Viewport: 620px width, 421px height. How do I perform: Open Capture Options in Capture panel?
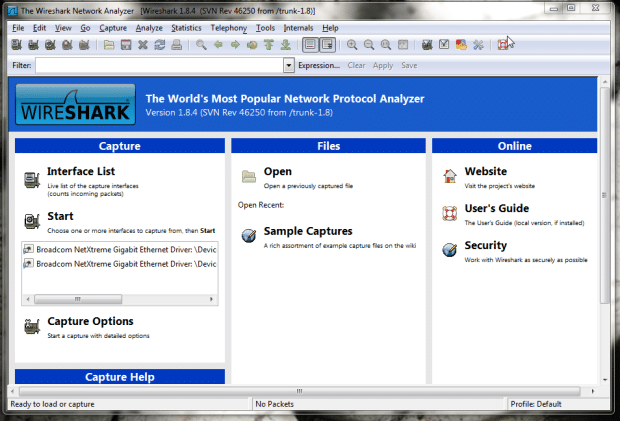(x=90, y=321)
